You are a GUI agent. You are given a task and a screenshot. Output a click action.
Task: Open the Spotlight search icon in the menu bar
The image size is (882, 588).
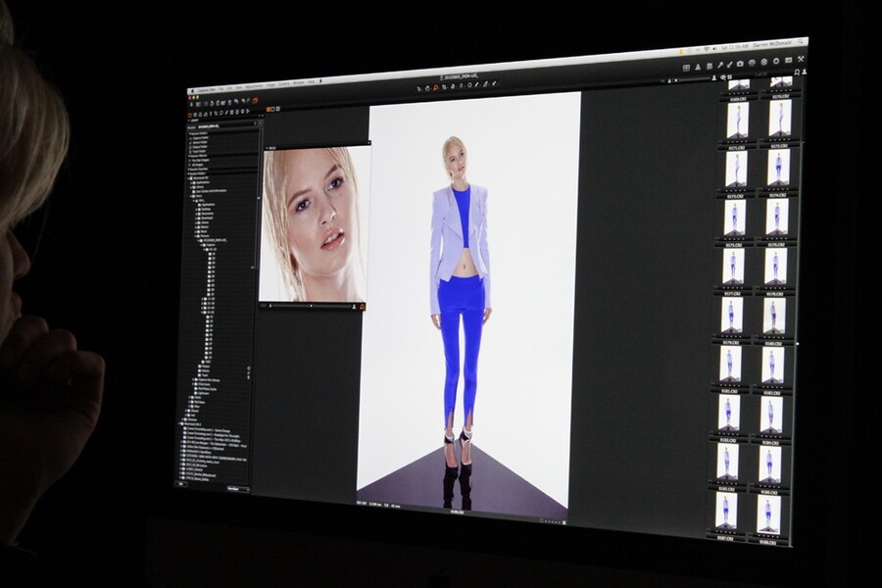click(x=800, y=41)
